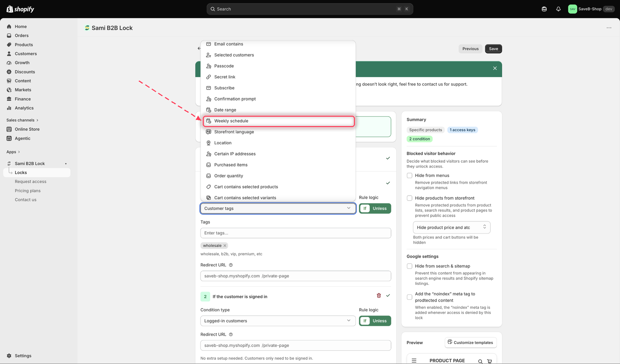The height and width of the screenshot is (364, 620).
Task: Click the Shopify logo
Action: click(x=20, y=9)
